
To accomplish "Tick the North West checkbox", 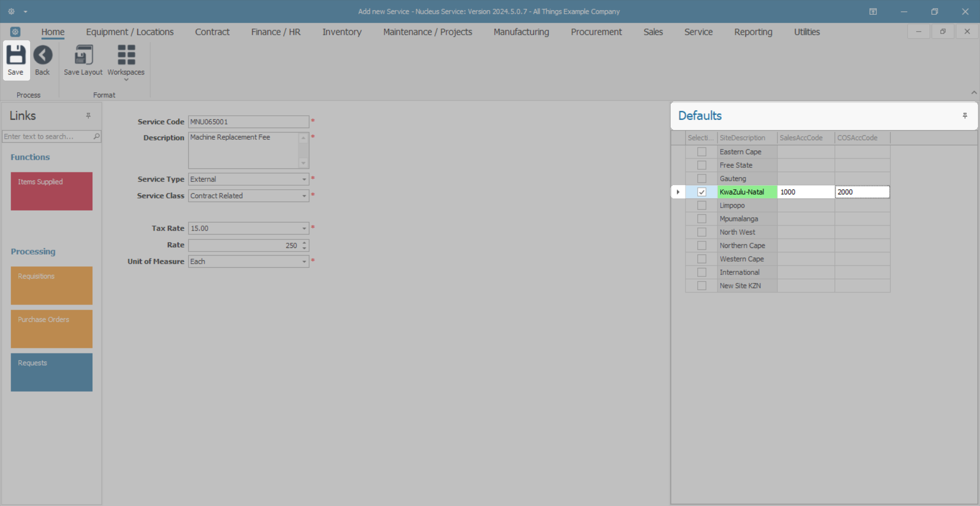I will [702, 232].
